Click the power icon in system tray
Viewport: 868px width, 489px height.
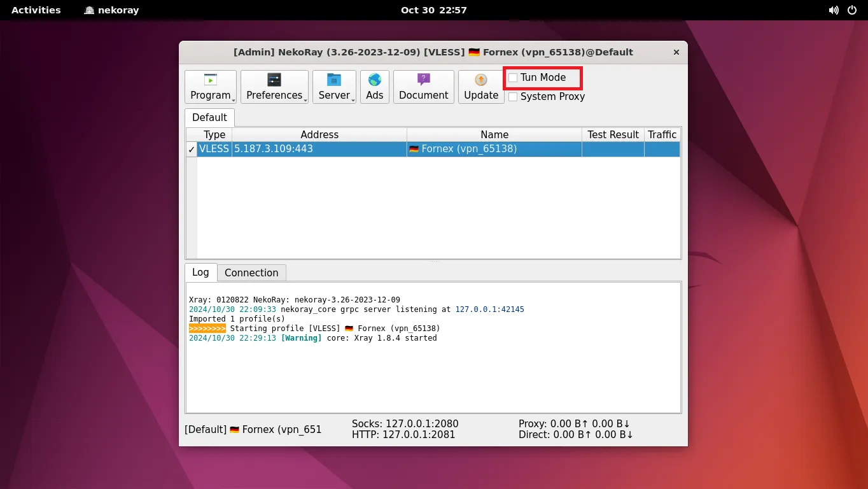(853, 10)
